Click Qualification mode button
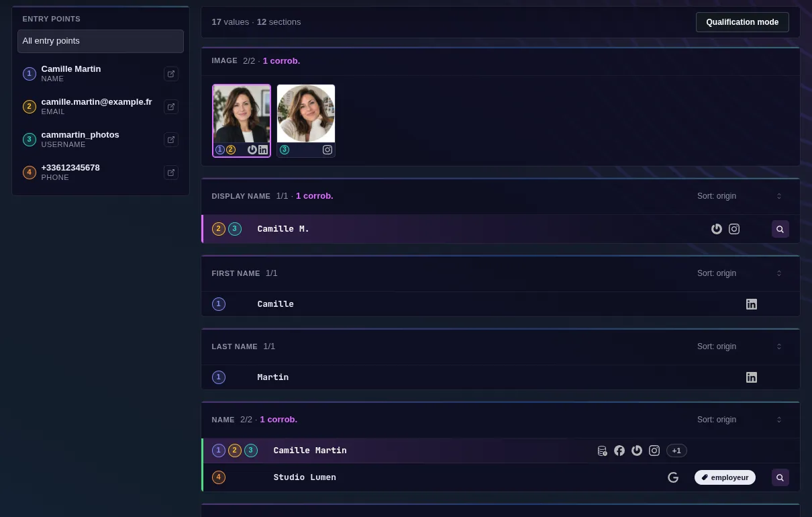The height and width of the screenshot is (517, 812). tap(742, 22)
